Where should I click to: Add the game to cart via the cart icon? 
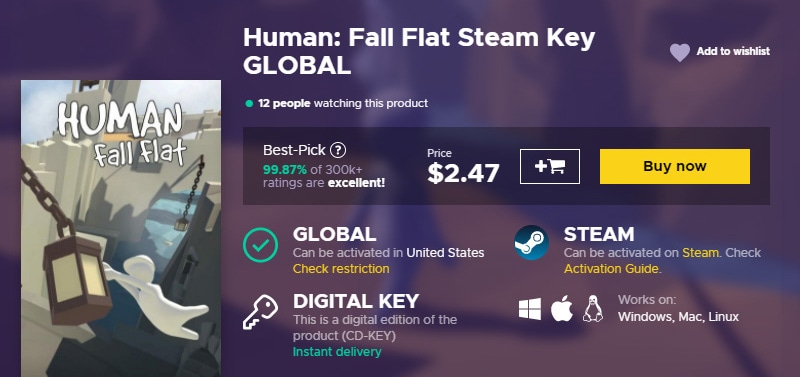[x=549, y=166]
